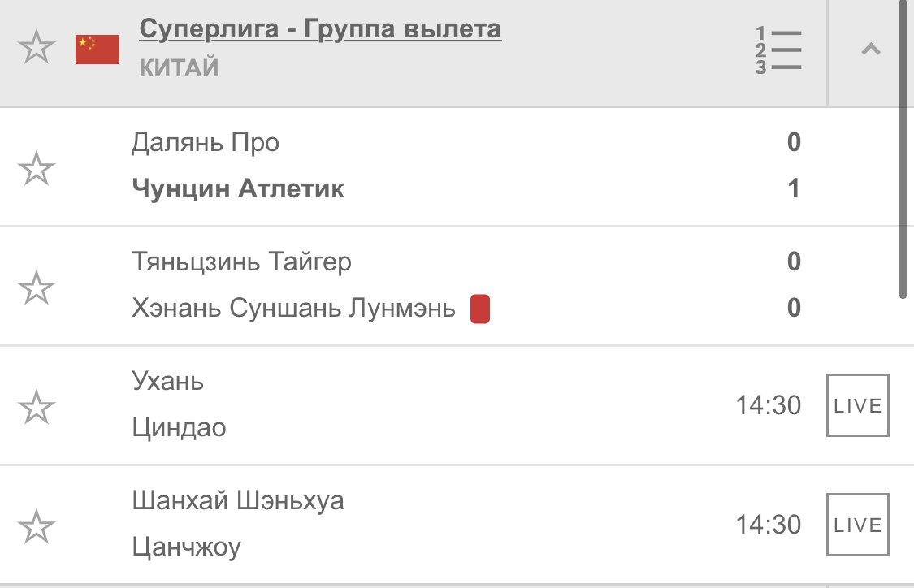Image resolution: width=914 pixels, height=588 pixels.
Task: Open league standings table icon
Action: pos(778,50)
